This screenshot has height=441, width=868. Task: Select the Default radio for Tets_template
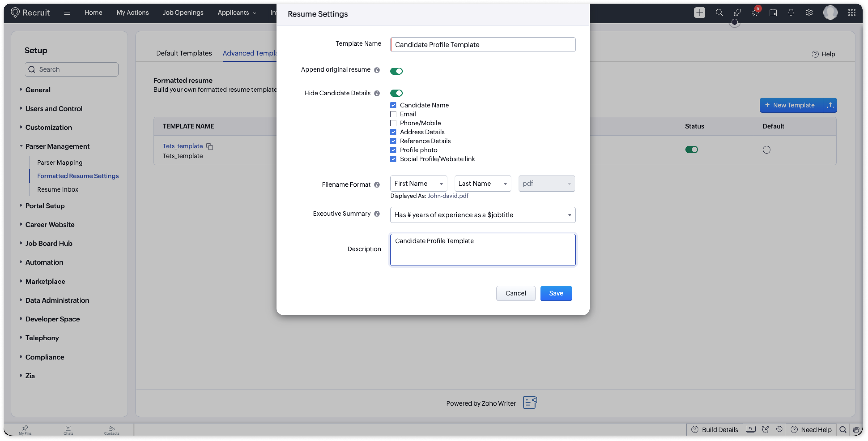(x=766, y=150)
